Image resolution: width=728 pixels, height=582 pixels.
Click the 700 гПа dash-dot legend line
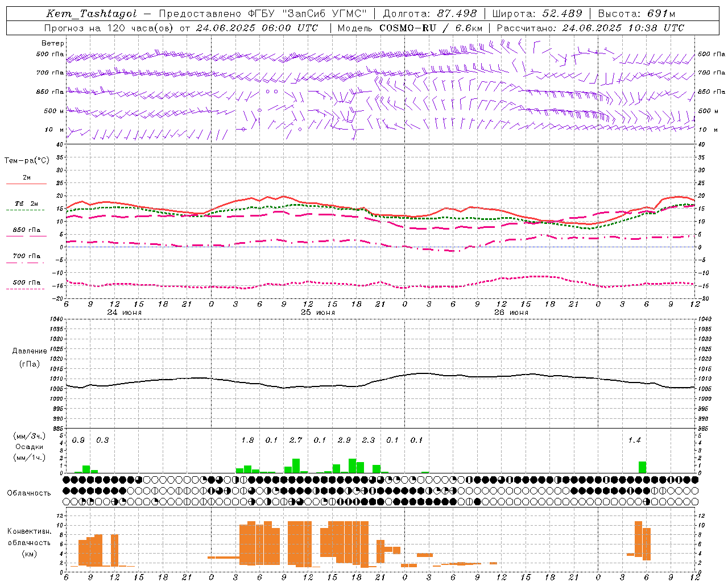point(25,263)
